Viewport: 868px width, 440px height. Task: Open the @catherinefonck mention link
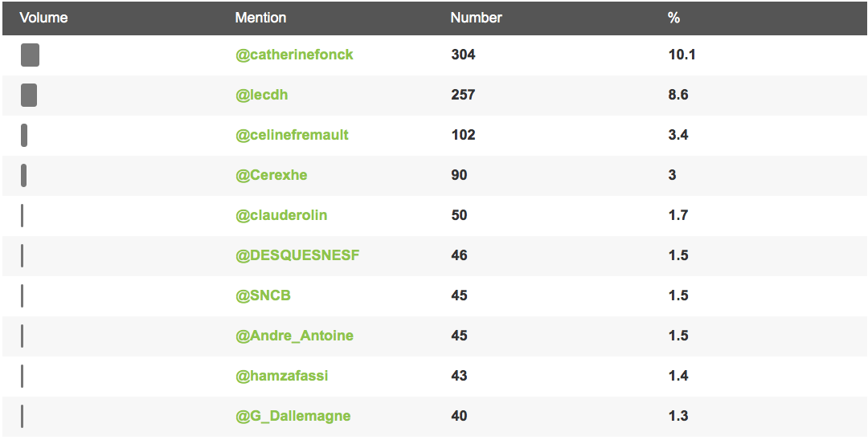pyautogui.click(x=294, y=55)
